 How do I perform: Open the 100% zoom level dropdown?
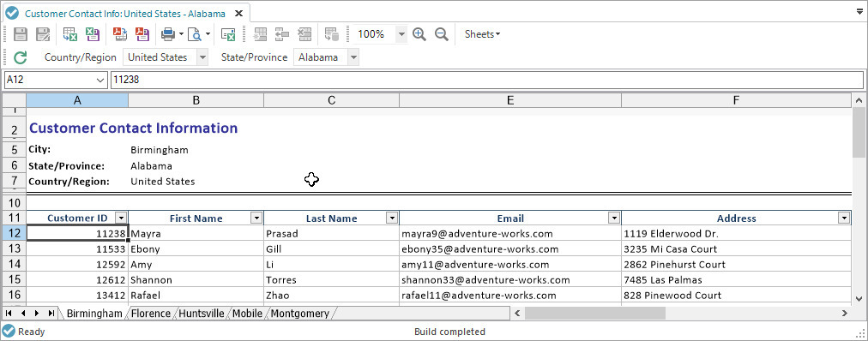(401, 34)
